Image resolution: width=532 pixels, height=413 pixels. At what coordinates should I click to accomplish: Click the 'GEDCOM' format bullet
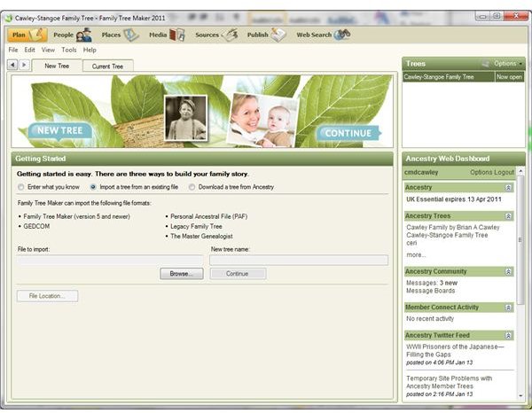coord(36,226)
